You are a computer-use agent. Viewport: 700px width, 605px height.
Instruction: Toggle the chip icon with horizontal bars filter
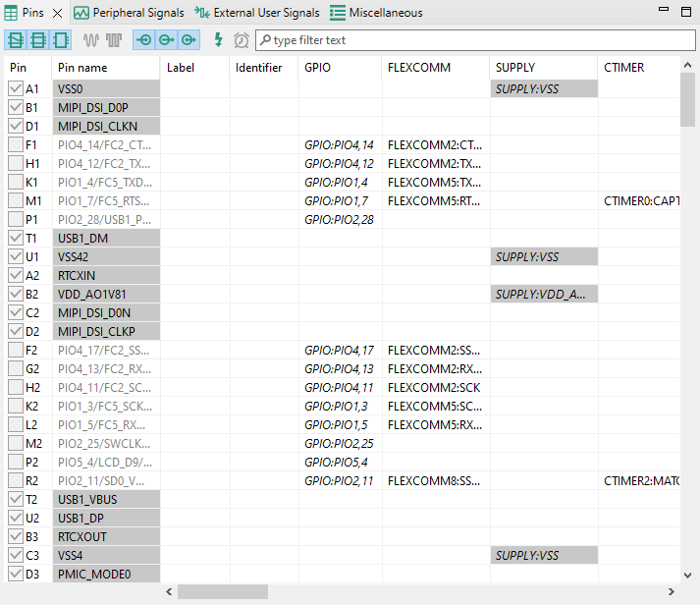click(x=38, y=40)
